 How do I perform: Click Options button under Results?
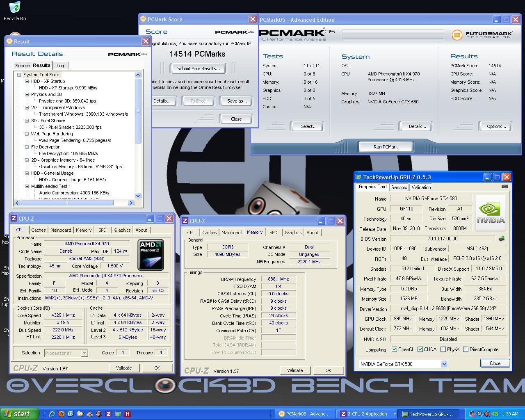pyautogui.click(x=496, y=126)
